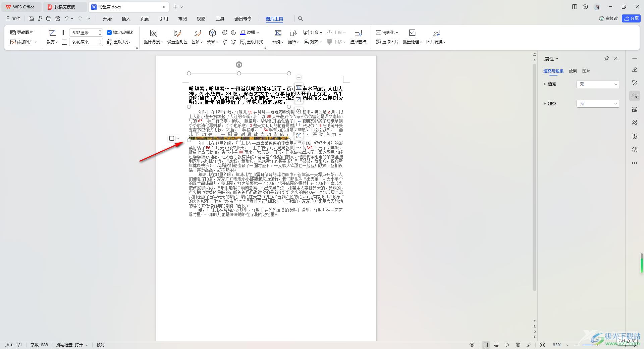644x349 pixels.
Task: Click Reset Style (重设样式)
Action: pos(252,42)
